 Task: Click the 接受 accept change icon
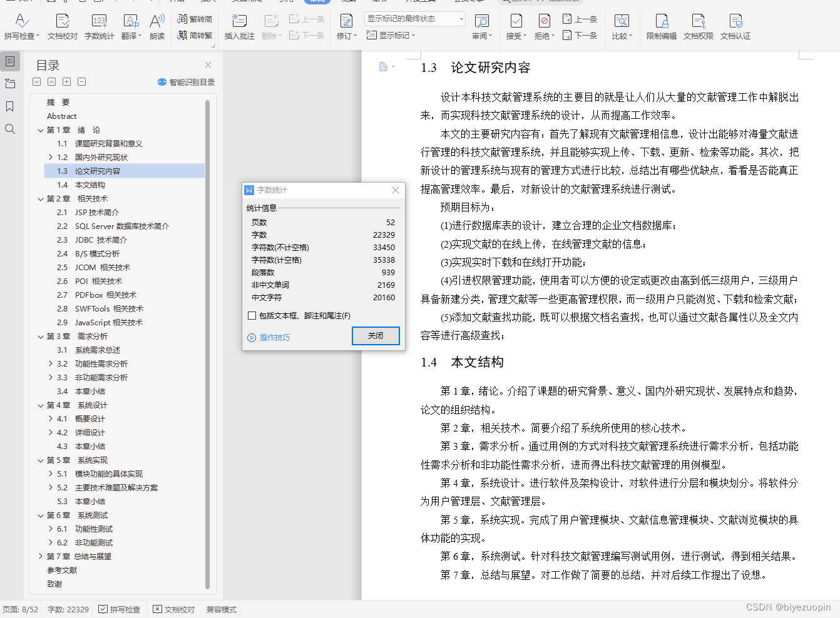click(x=516, y=21)
